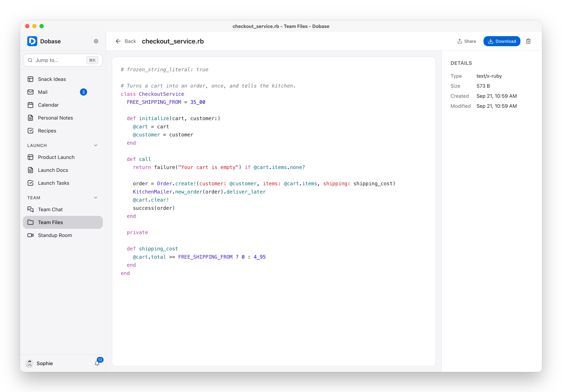The image size is (562, 392).
Task: Open notifications bell with 12 badge
Action: (97, 363)
